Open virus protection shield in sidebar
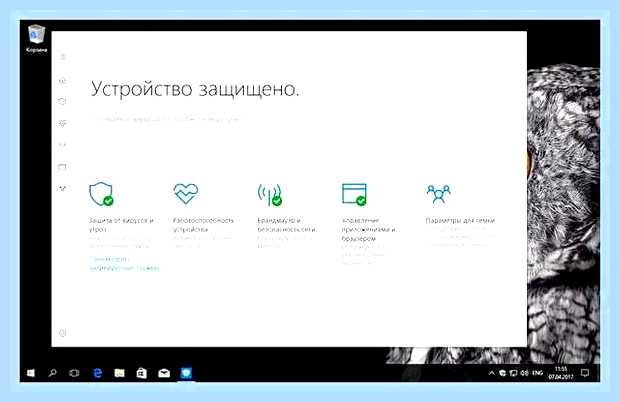The image size is (620, 402). (62, 102)
